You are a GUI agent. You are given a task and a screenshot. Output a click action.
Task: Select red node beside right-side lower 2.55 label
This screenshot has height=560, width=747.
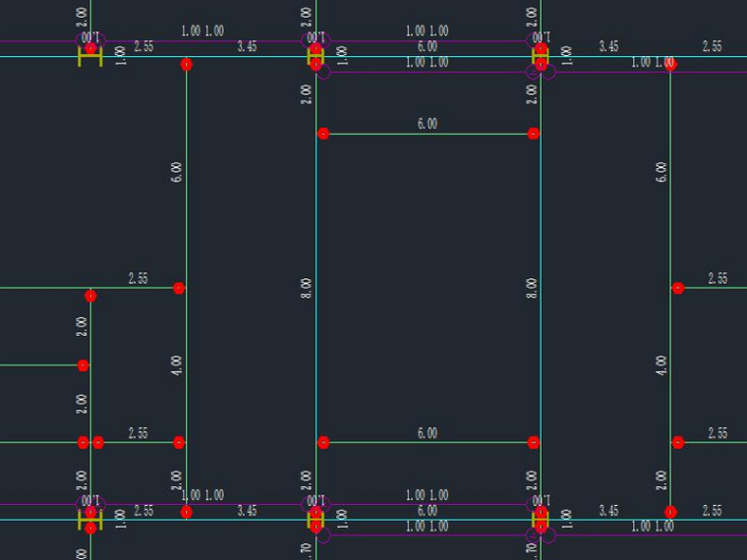coord(678,442)
